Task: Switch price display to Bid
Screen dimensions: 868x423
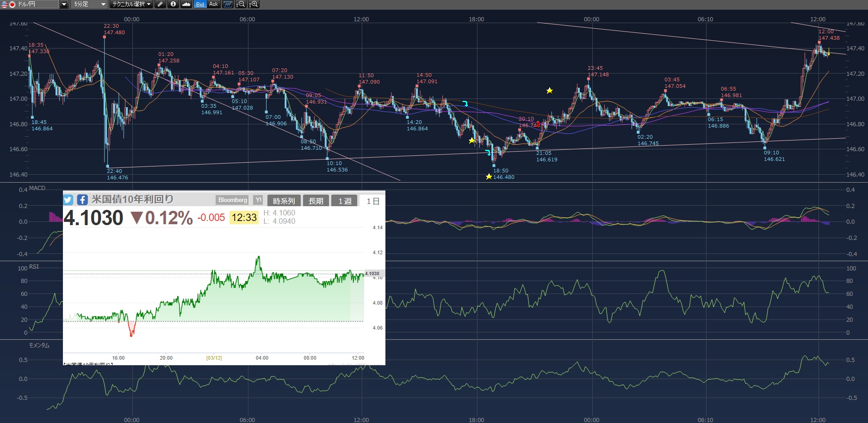Action: [200, 4]
